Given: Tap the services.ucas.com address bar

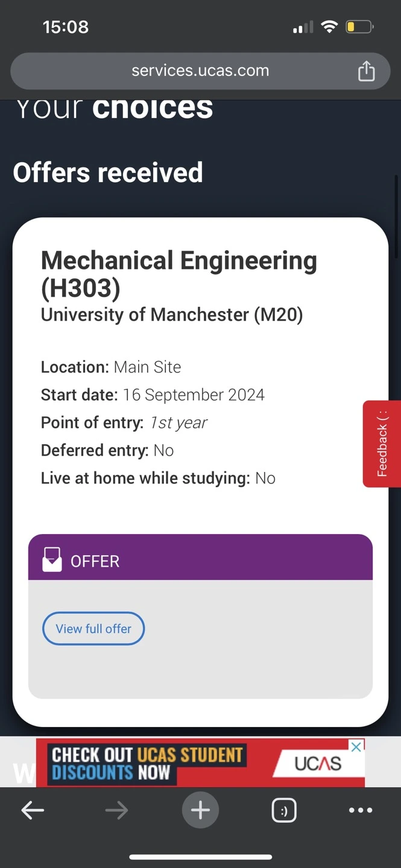Looking at the screenshot, I should 200,71.
